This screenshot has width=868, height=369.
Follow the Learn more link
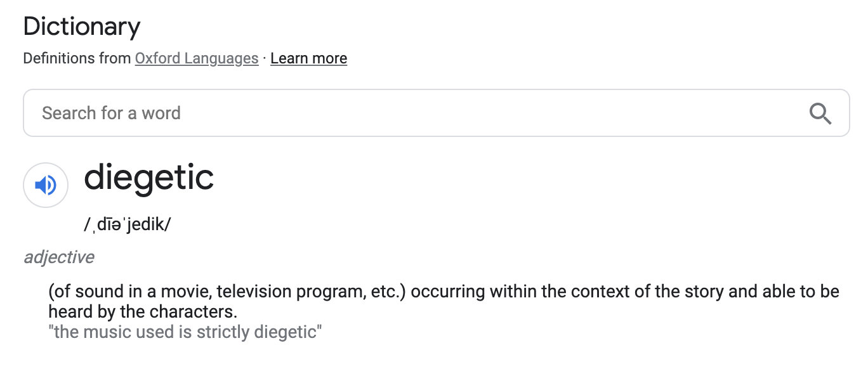pos(308,58)
